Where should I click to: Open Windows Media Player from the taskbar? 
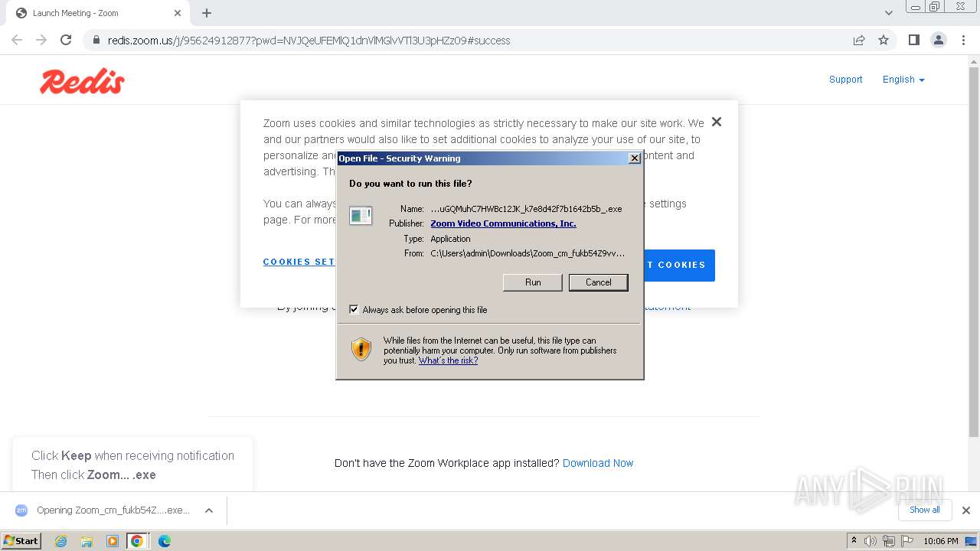pos(113,541)
